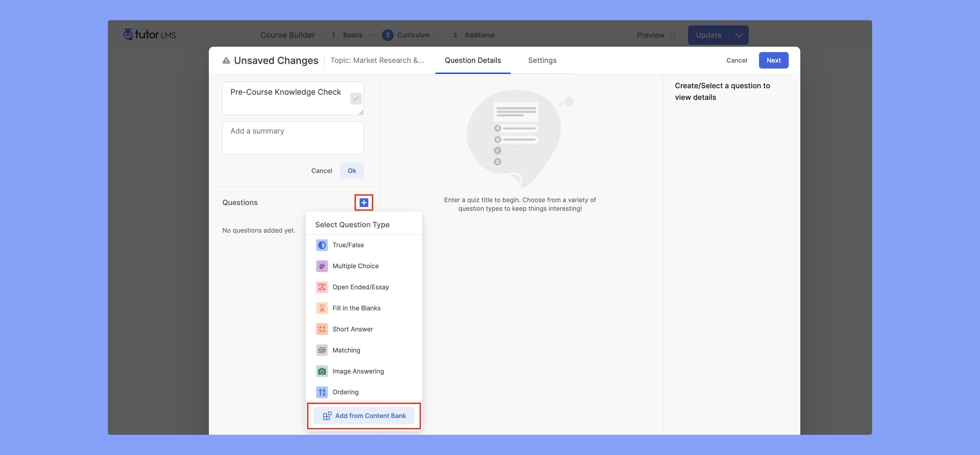
Task: Click the quiz illustration placeholder
Action: (x=520, y=138)
